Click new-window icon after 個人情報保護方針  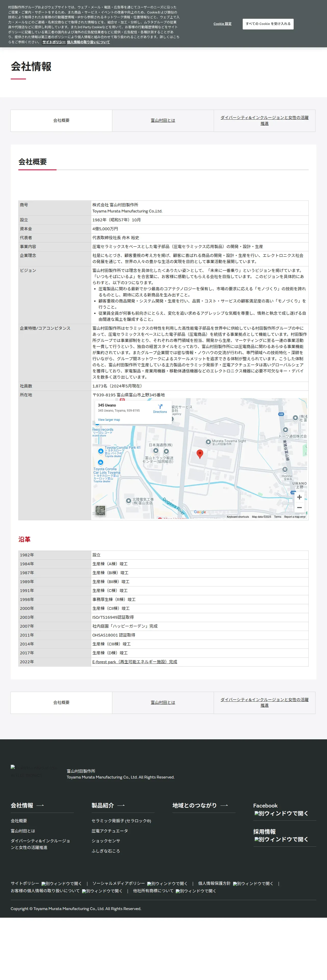click(x=253, y=884)
